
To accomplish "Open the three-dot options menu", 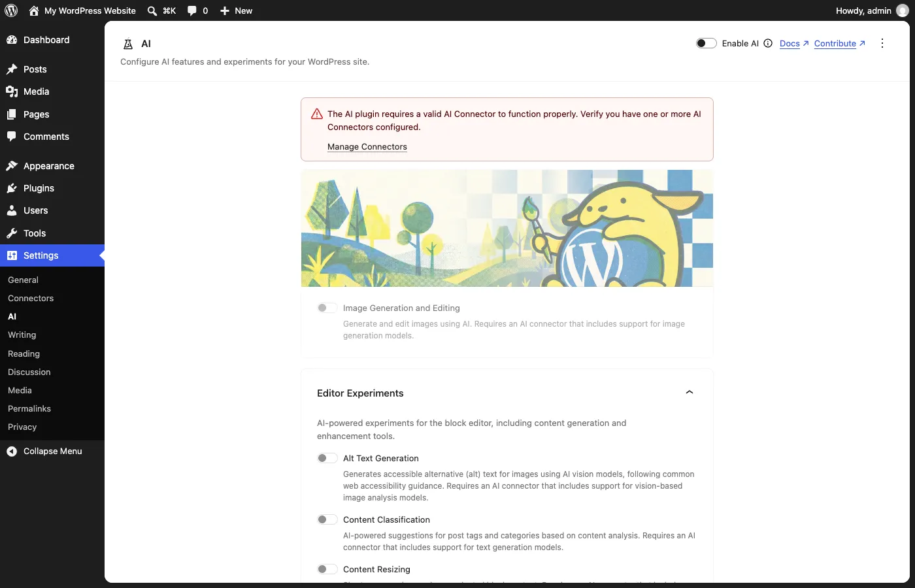I will pyautogui.click(x=882, y=43).
